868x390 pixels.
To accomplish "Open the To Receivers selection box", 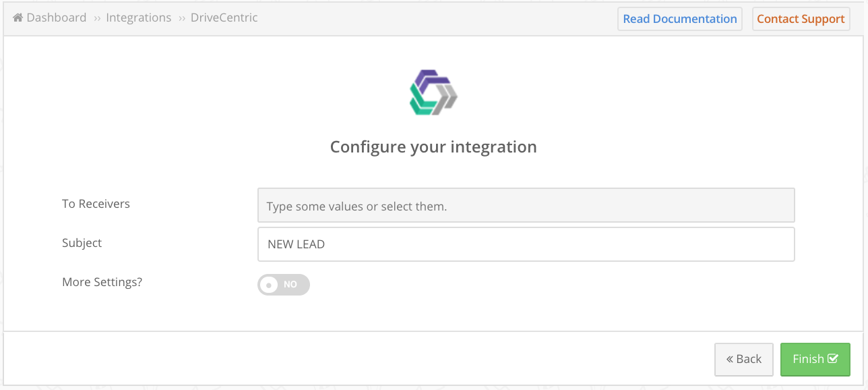I will click(x=526, y=205).
